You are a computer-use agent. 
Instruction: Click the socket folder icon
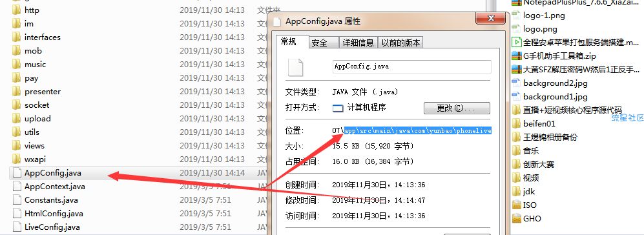click(16, 105)
